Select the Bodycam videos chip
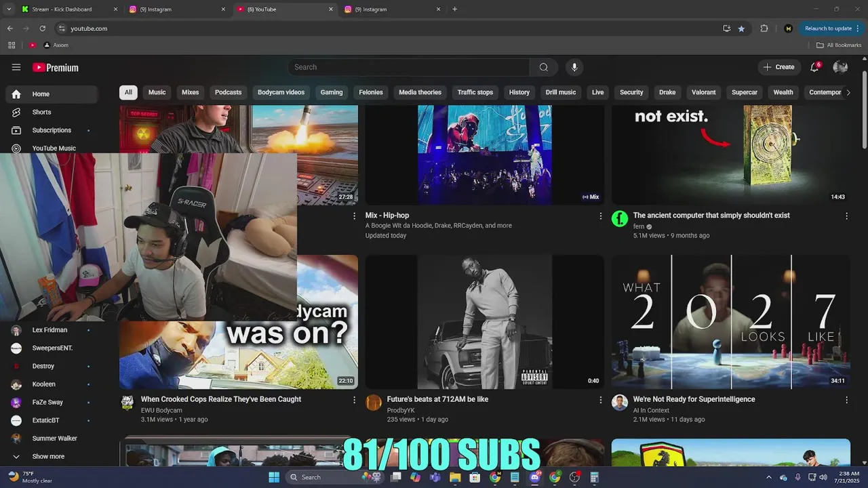Screen dimensions: 868x488 pyautogui.click(x=281, y=92)
